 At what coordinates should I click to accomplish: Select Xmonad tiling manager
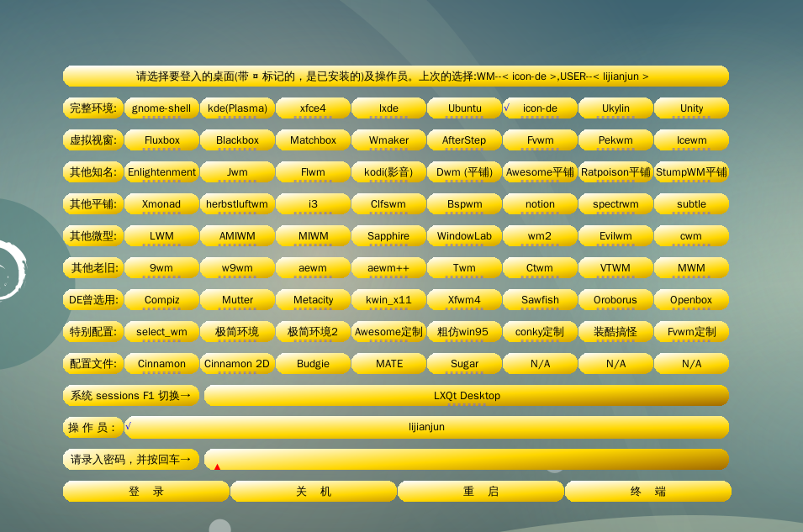pyautogui.click(x=161, y=203)
